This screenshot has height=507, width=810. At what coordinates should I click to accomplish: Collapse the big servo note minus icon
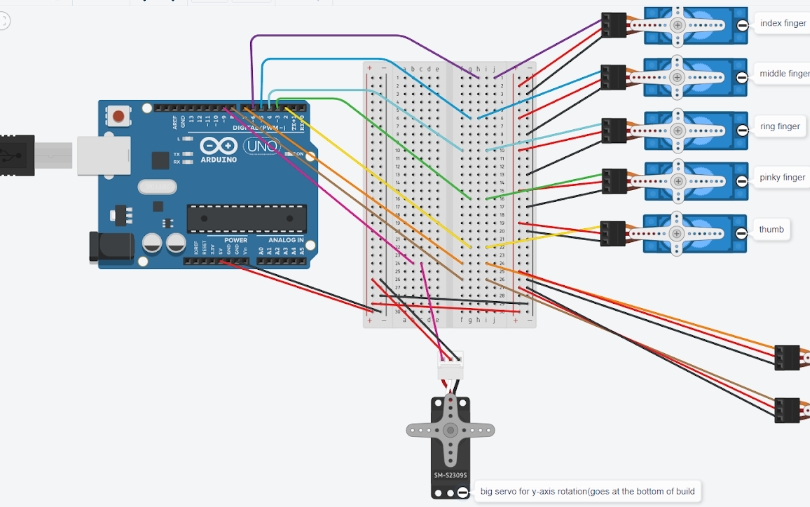pos(463,493)
